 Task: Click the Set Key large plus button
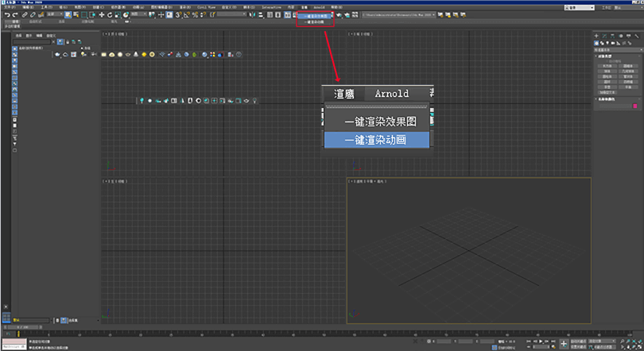coord(563,344)
